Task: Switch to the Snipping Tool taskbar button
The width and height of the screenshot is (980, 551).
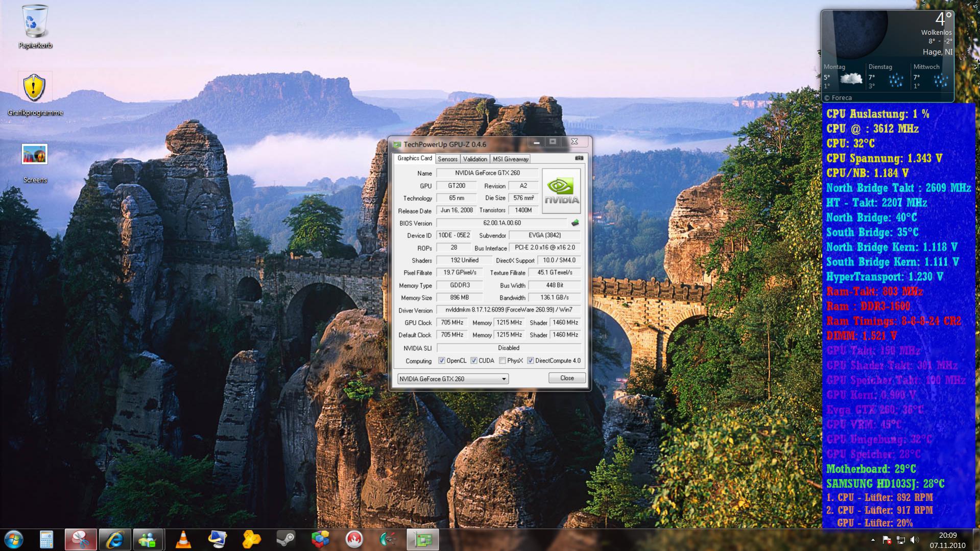Action: pos(81,539)
